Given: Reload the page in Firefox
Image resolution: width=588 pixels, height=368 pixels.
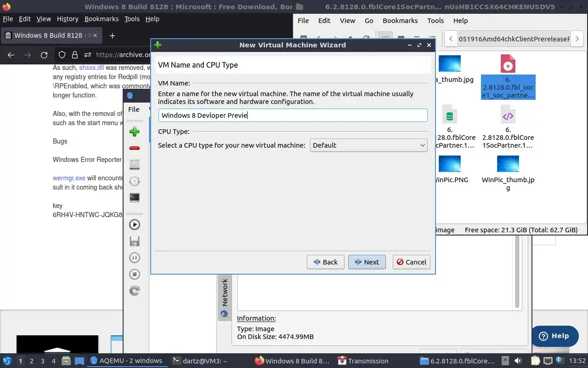Looking at the screenshot, I should point(44,55).
